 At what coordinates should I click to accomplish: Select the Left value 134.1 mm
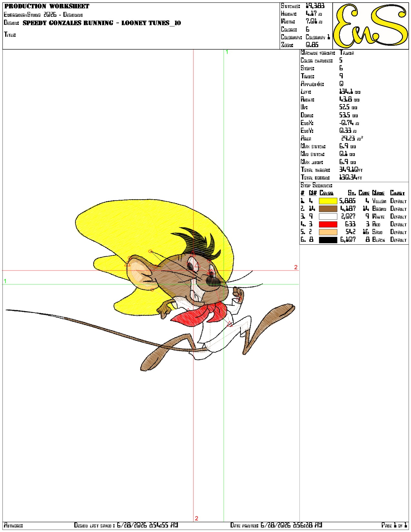pyautogui.click(x=350, y=92)
